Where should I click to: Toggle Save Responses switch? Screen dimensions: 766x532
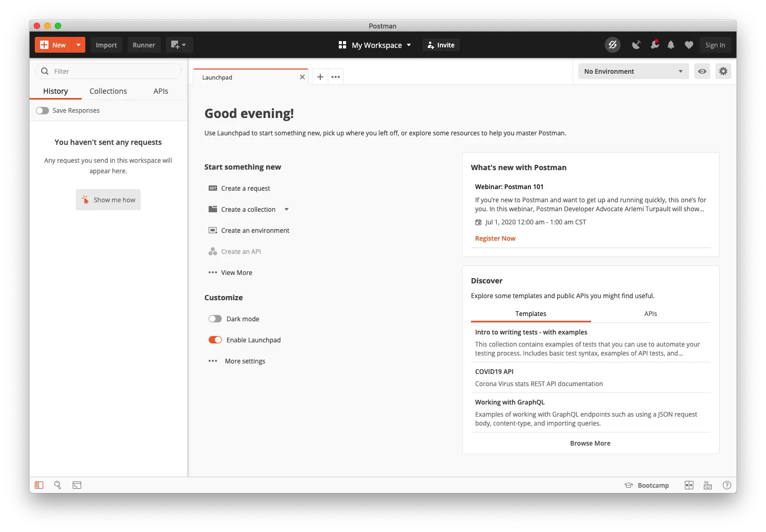[x=42, y=111]
